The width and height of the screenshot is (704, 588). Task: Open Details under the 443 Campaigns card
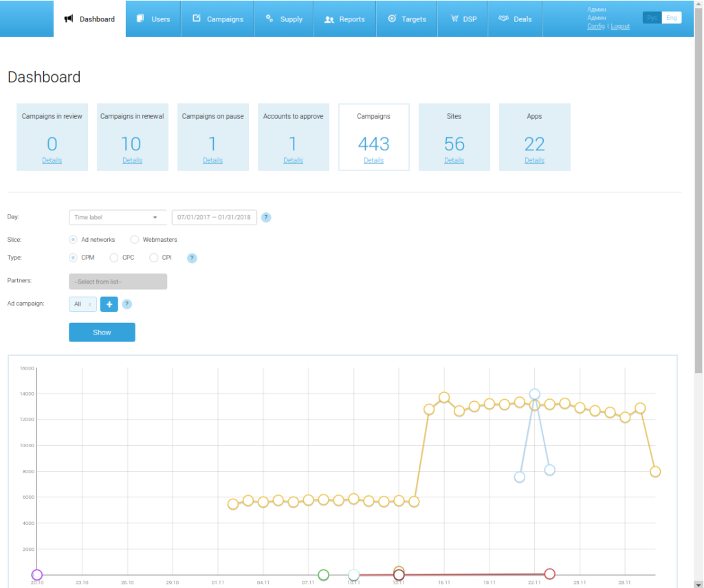[x=373, y=160]
